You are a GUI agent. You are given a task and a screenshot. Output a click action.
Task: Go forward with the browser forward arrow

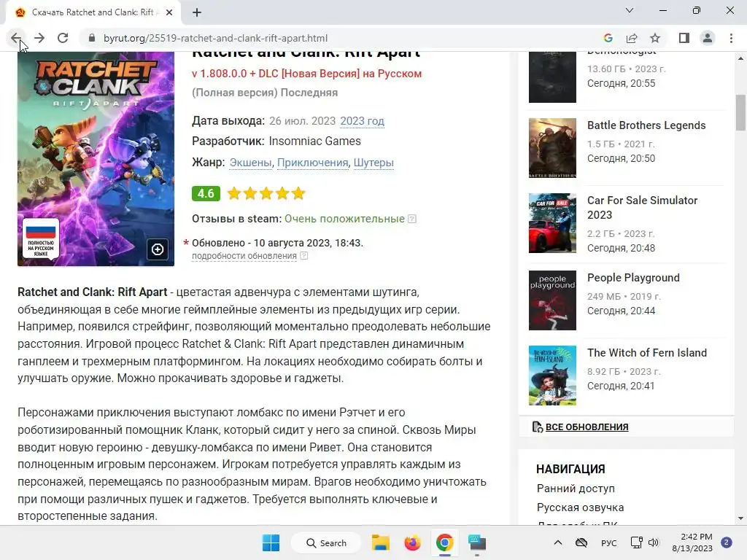(x=39, y=38)
